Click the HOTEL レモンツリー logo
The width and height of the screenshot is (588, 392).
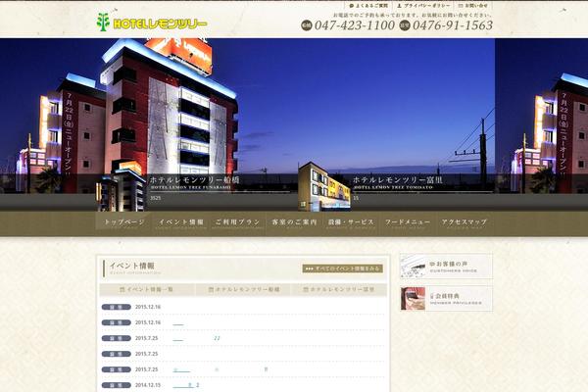[152, 23]
